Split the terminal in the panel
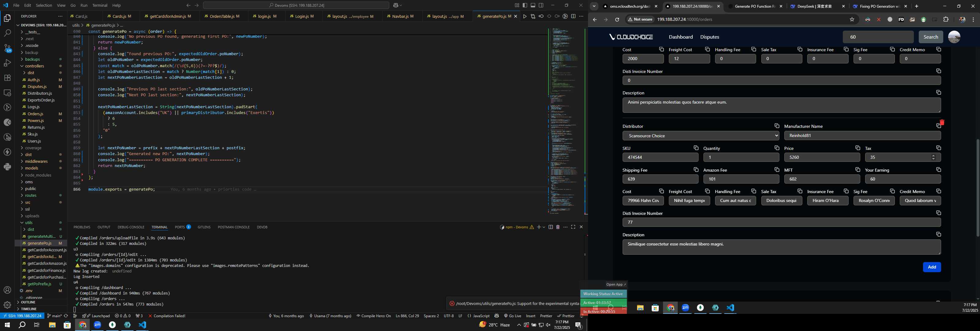 coord(551,227)
